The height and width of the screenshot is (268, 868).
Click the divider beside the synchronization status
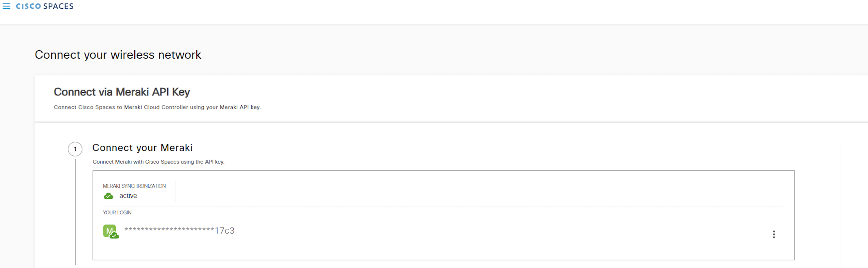(175, 191)
